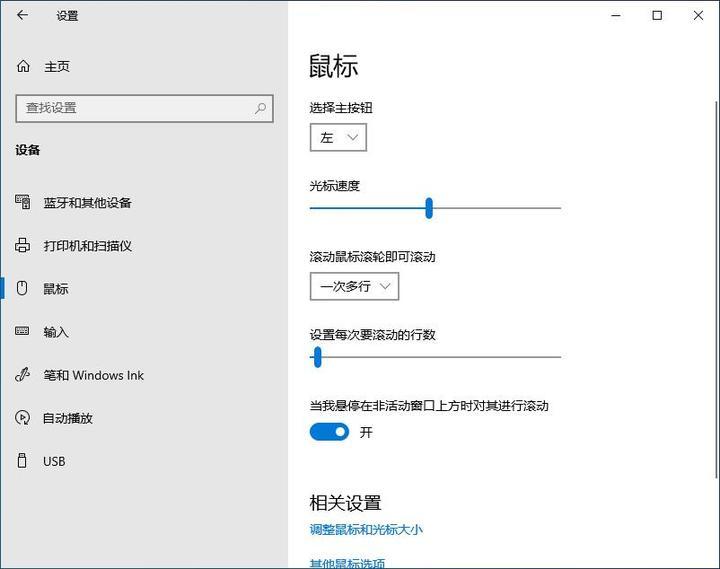Click the 设置每次要滚动的行数 slider handle

coord(317,356)
